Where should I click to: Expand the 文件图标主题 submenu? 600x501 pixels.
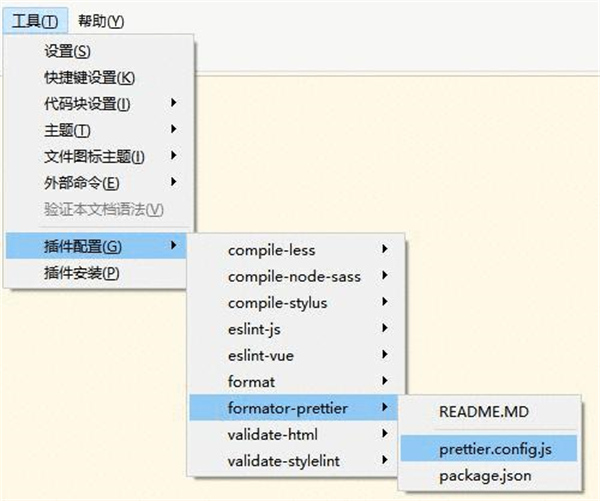click(99, 156)
